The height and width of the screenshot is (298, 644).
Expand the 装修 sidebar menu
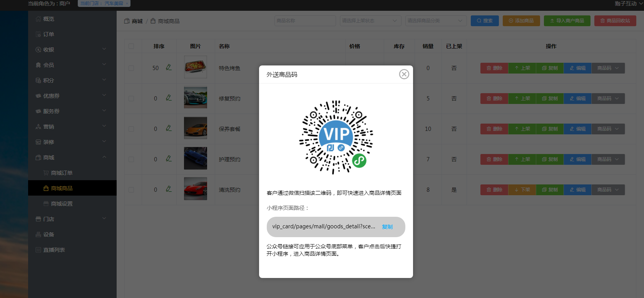(x=72, y=142)
